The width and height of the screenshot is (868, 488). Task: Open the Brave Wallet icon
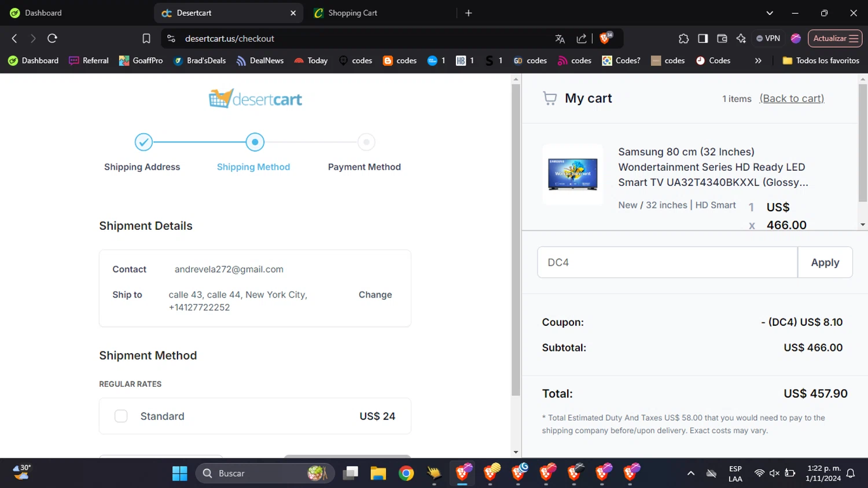click(722, 38)
